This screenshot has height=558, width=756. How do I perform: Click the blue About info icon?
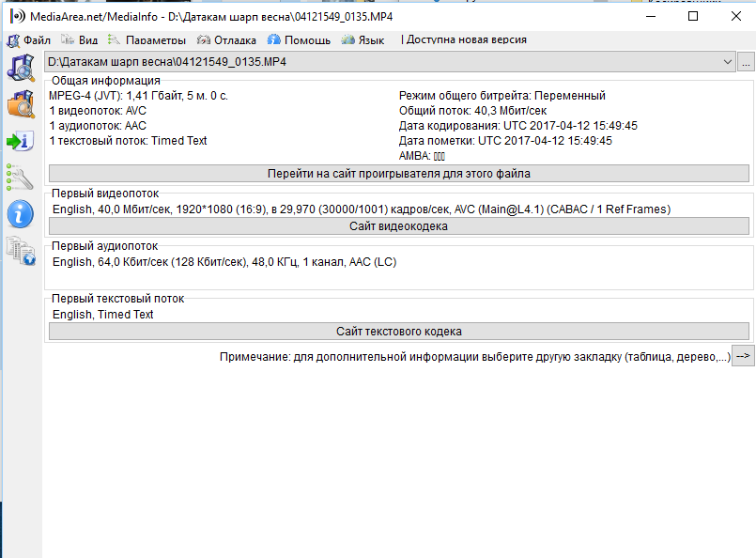tap(21, 214)
